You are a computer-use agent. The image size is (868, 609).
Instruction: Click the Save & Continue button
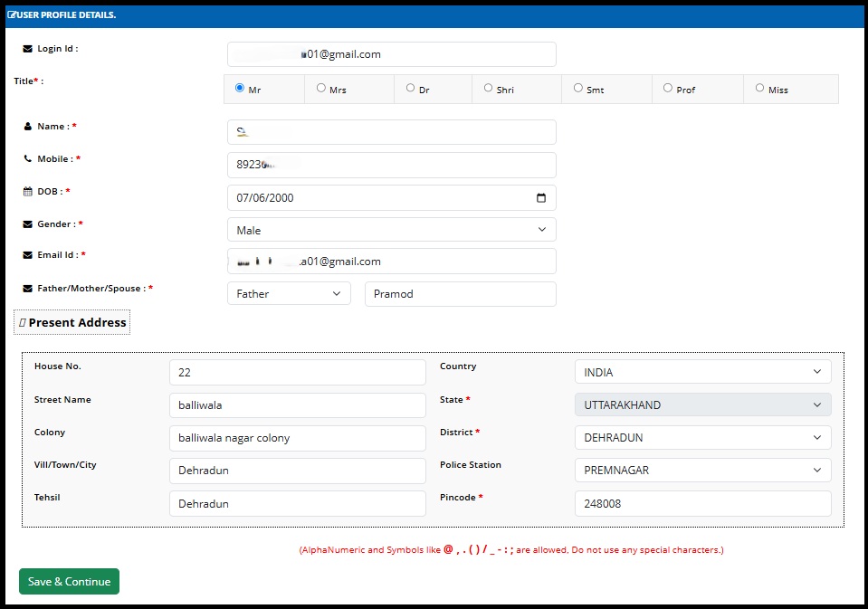click(69, 581)
